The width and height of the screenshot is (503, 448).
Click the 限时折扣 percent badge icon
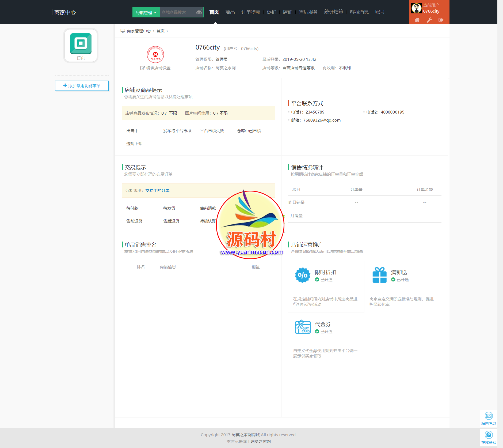tap(302, 275)
